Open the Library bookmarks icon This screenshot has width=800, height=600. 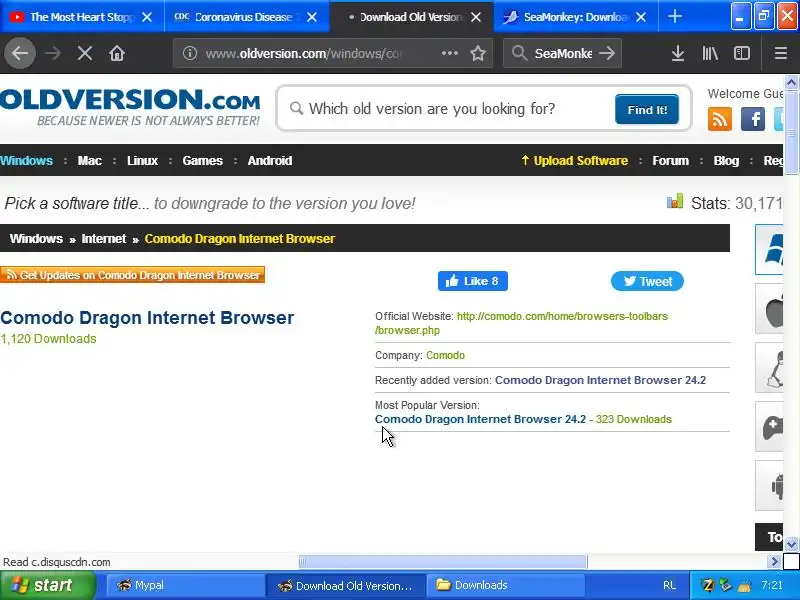(x=710, y=53)
